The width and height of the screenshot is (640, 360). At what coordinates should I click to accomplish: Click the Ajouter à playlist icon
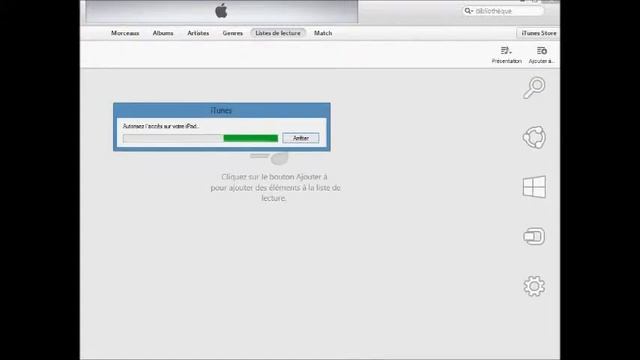point(542,55)
